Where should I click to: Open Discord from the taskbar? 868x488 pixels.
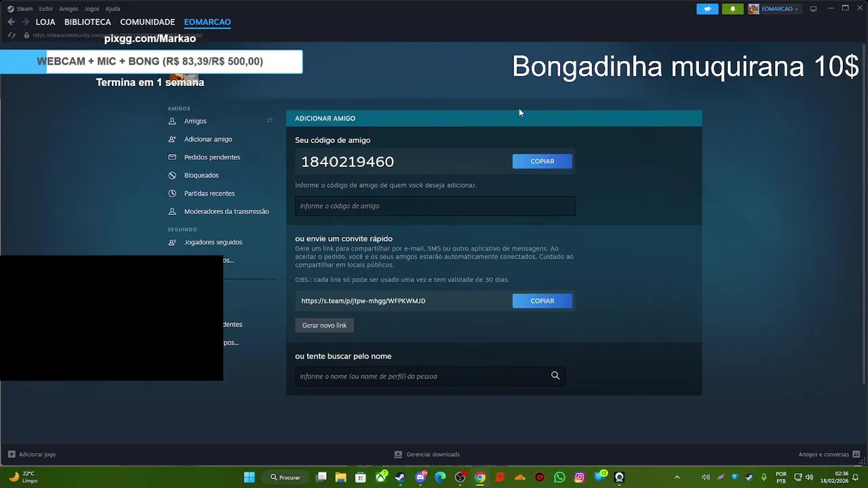click(x=420, y=477)
